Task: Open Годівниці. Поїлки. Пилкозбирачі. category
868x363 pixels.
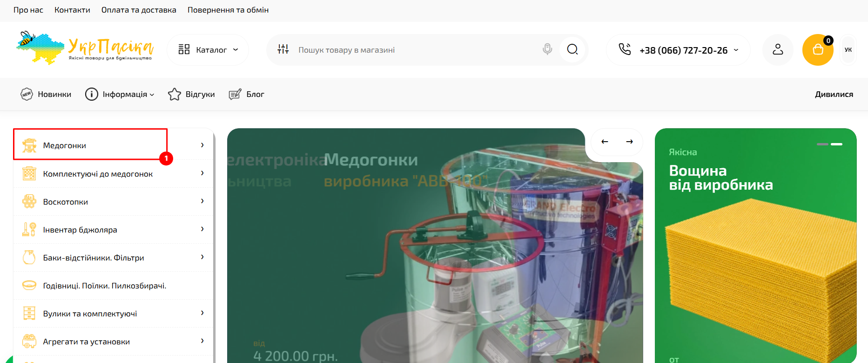Action: [x=105, y=286]
